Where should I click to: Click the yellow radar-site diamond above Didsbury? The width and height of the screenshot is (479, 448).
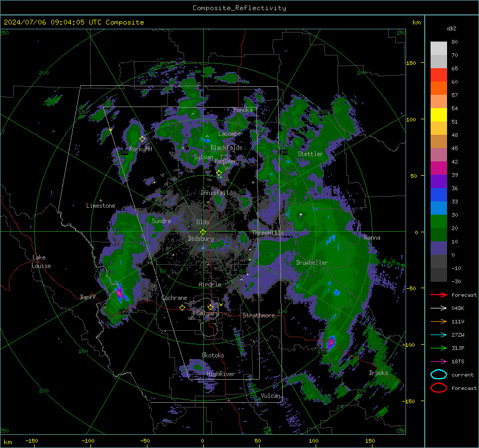[x=203, y=232]
